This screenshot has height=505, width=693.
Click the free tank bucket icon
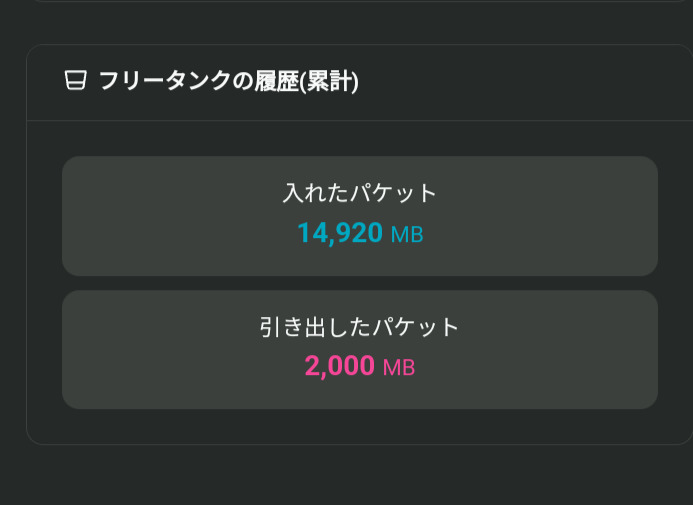(75, 81)
